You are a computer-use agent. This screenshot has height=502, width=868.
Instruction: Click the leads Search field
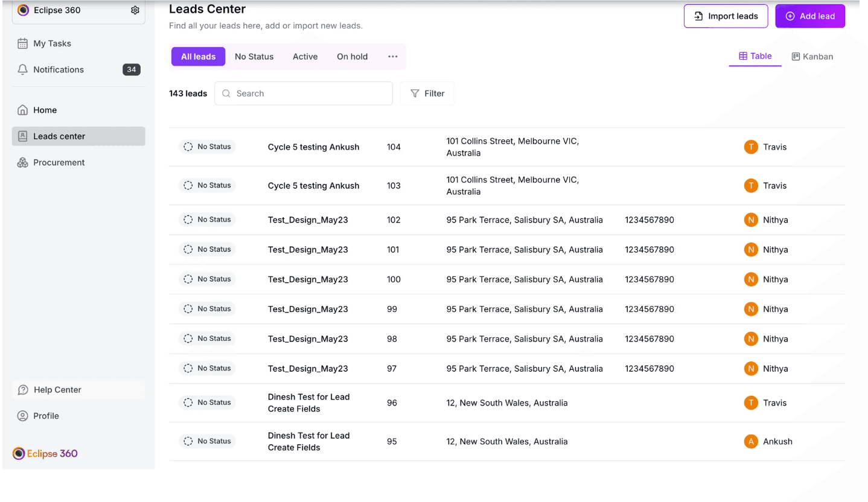[304, 94]
